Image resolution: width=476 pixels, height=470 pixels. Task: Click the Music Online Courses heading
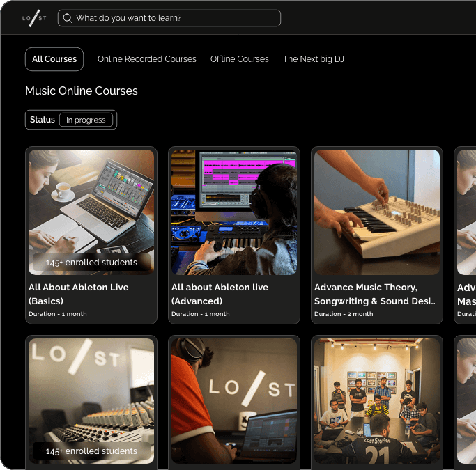coord(82,91)
